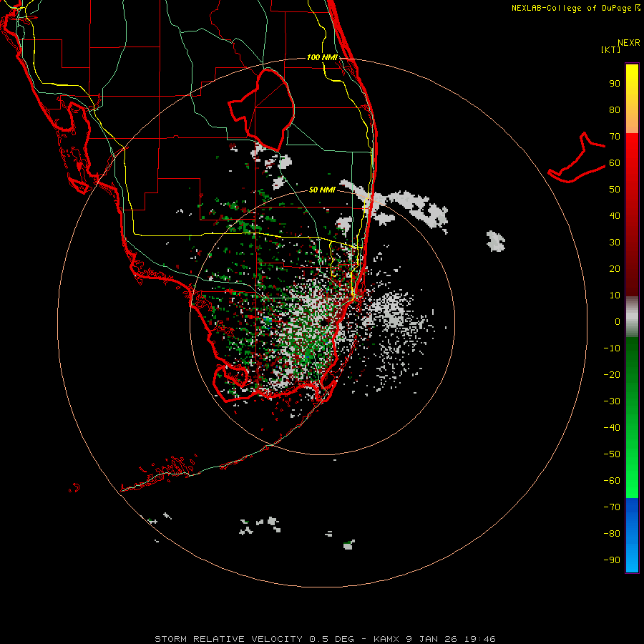Click the [KT] units label
The width and height of the screenshot is (644, 644).
(611, 49)
